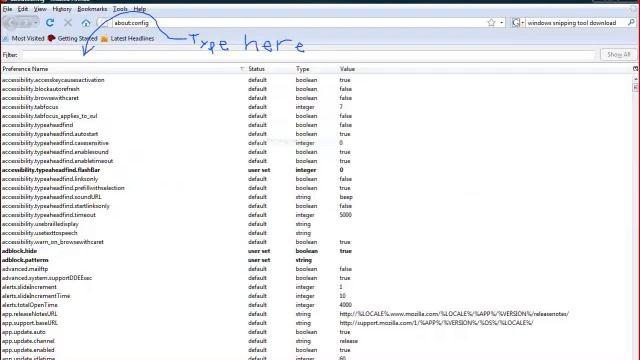This screenshot has width=640, height=360.
Task: Open the File menu
Action: tap(7, 9)
